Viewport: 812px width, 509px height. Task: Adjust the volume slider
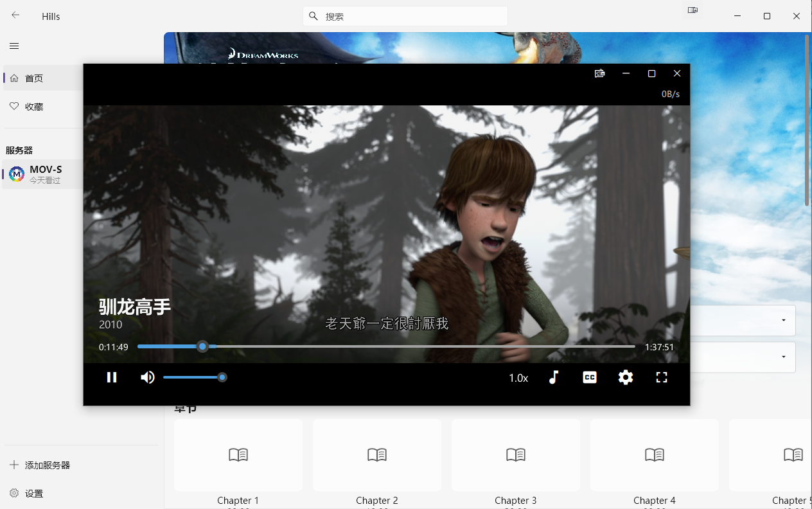(193, 377)
